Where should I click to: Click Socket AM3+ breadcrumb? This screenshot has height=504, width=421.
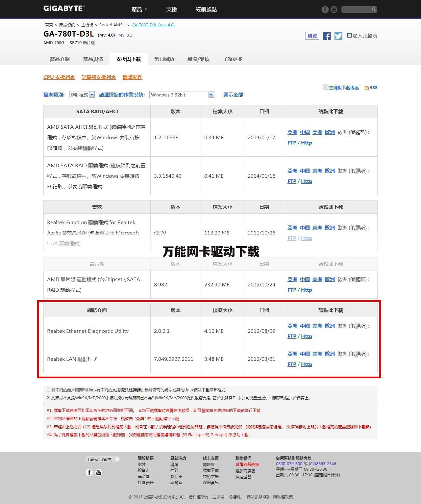[x=112, y=25]
